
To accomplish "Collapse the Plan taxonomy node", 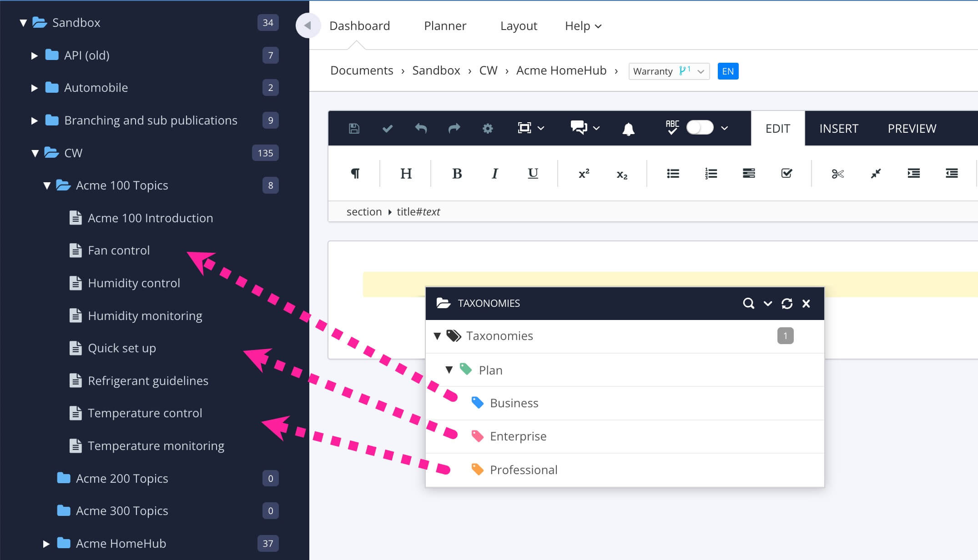I will click(449, 370).
